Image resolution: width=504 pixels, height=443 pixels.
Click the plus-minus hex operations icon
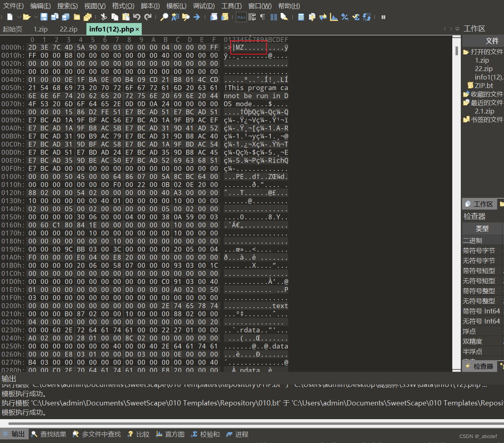click(x=344, y=17)
